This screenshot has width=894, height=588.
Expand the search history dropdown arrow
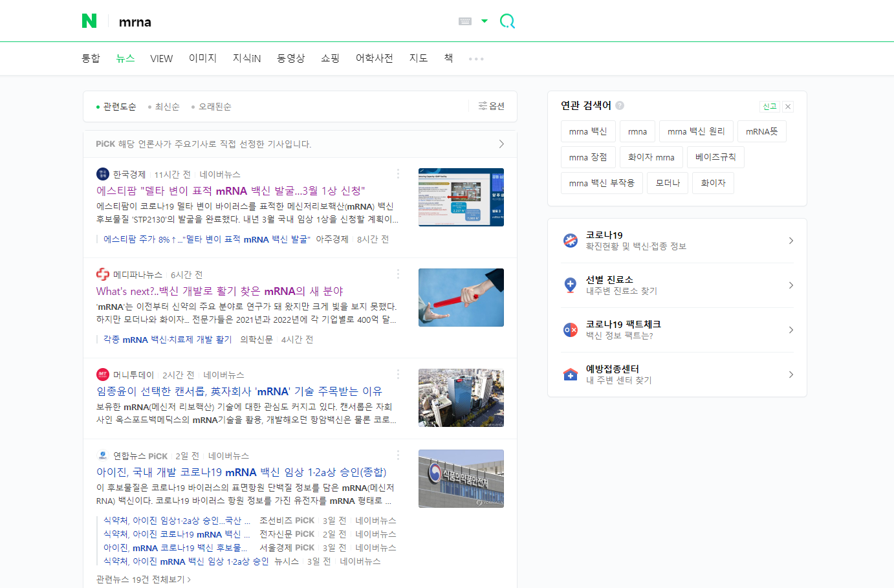[485, 21]
